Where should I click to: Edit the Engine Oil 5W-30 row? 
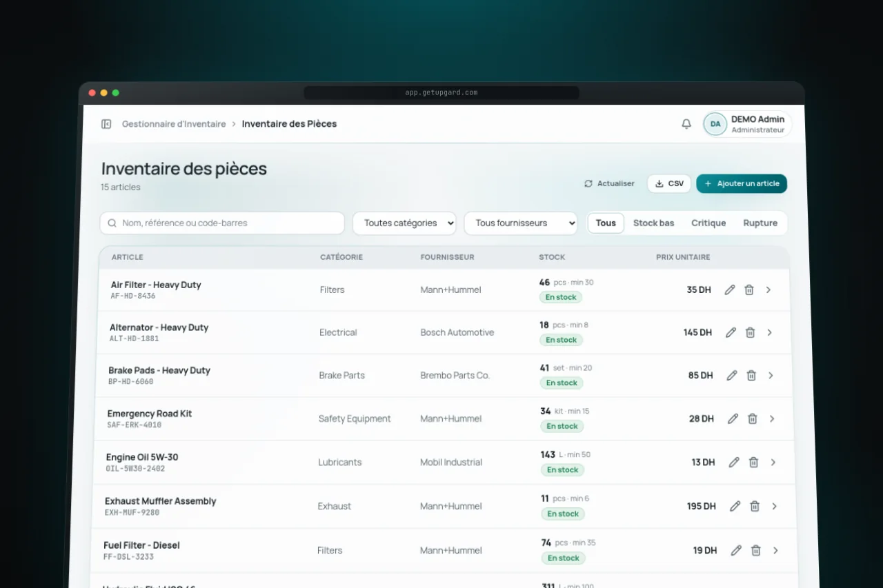[x=734, y=463]
